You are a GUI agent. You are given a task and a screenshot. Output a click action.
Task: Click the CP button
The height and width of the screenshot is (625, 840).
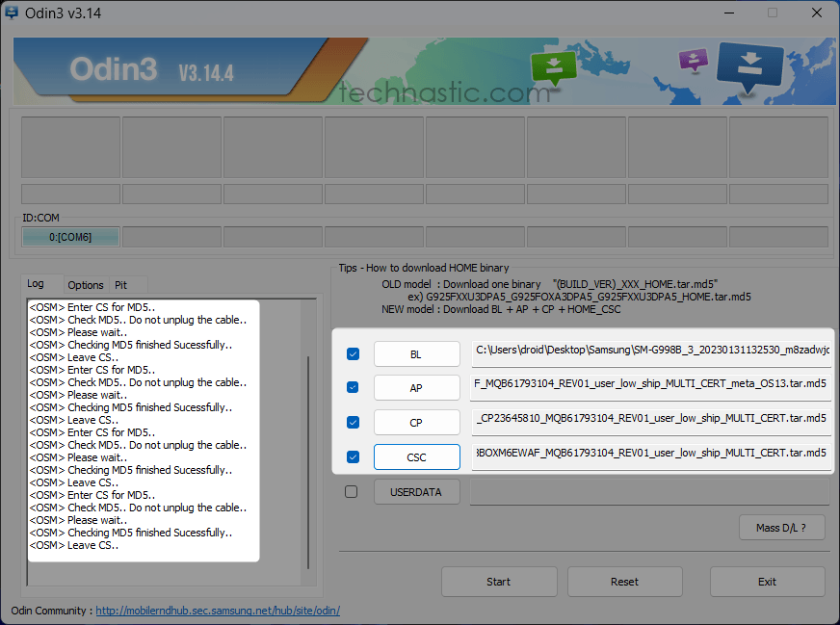417,423
